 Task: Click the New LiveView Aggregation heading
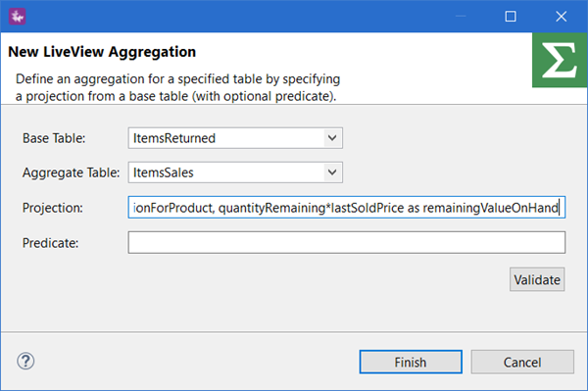102,52
